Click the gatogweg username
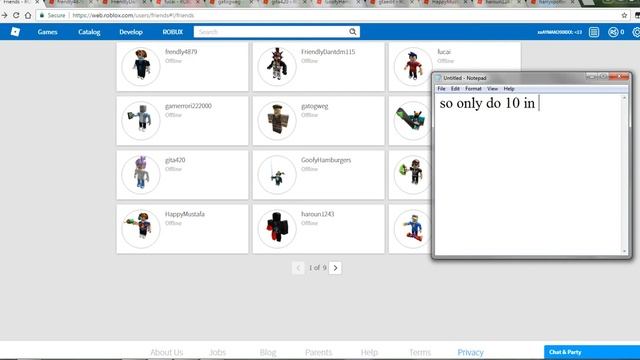The width and height of the screenshot is (640, 360). [x=315, y=106]
